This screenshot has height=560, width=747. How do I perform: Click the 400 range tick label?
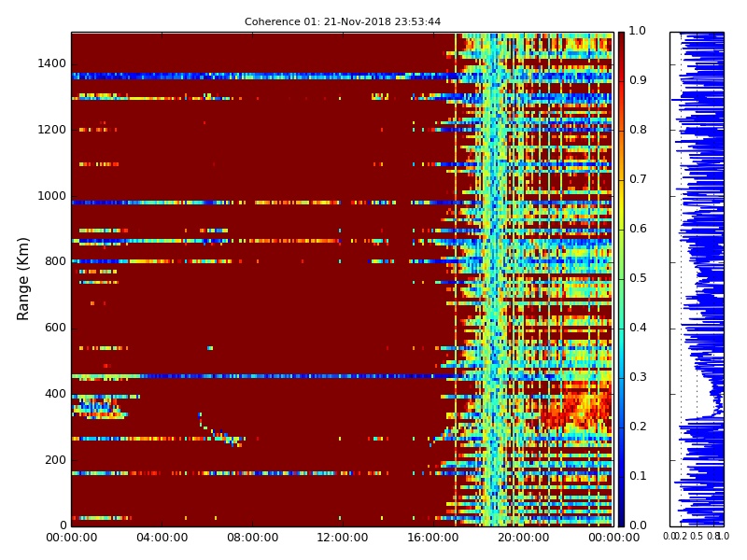pos(55,394)
